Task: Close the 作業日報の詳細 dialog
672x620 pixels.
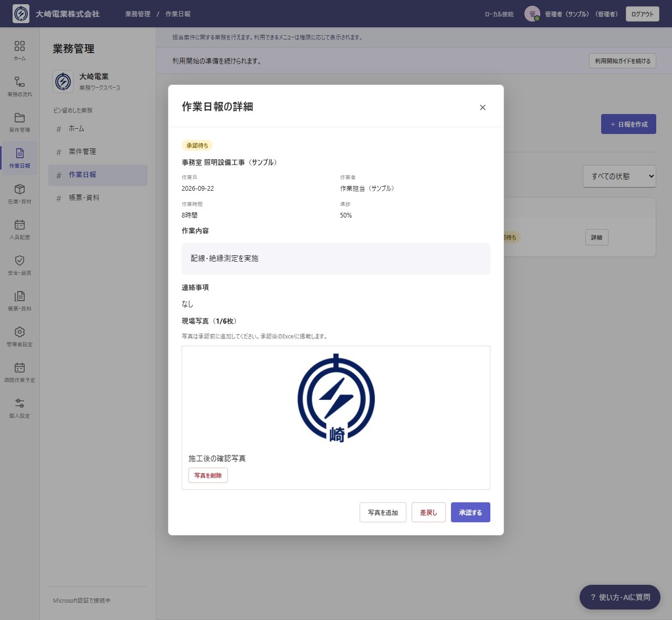Action: click(482, 107)
